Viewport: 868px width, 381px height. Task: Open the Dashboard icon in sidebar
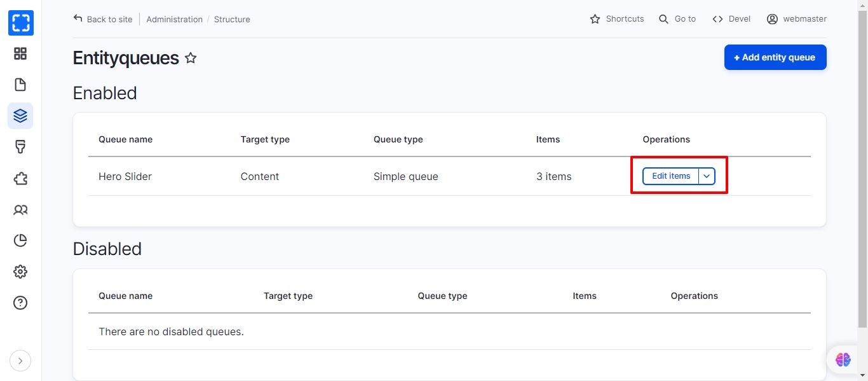click(x=20, y=54)
